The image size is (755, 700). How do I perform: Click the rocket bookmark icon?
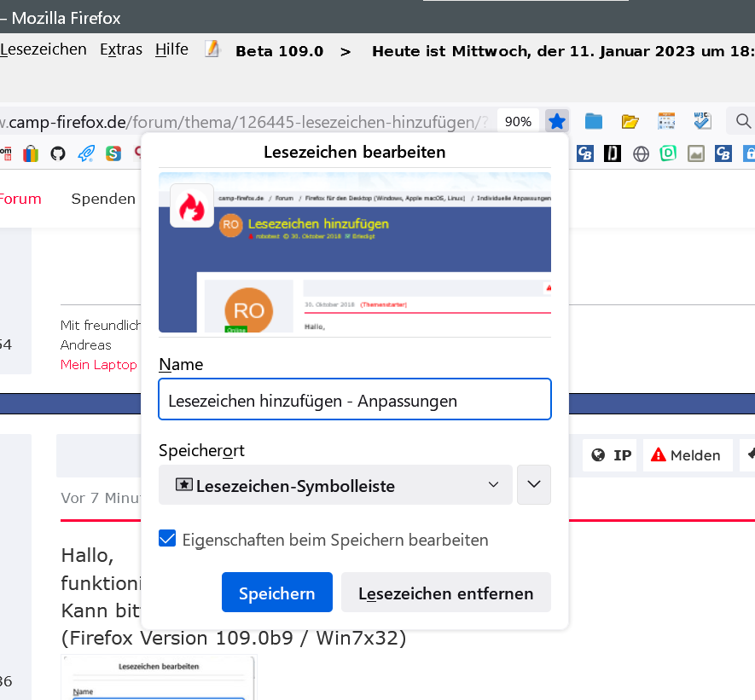pyautogui.click(x=86, y=153)
